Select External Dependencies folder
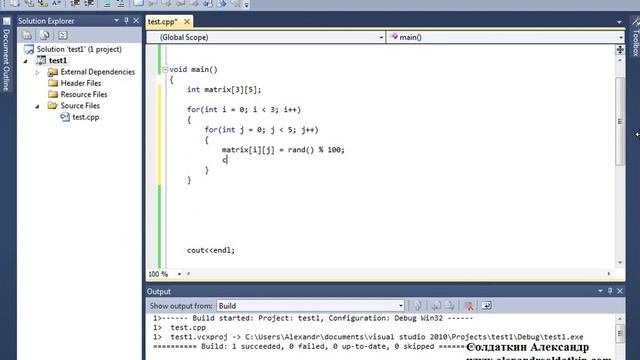 (98, 72)
